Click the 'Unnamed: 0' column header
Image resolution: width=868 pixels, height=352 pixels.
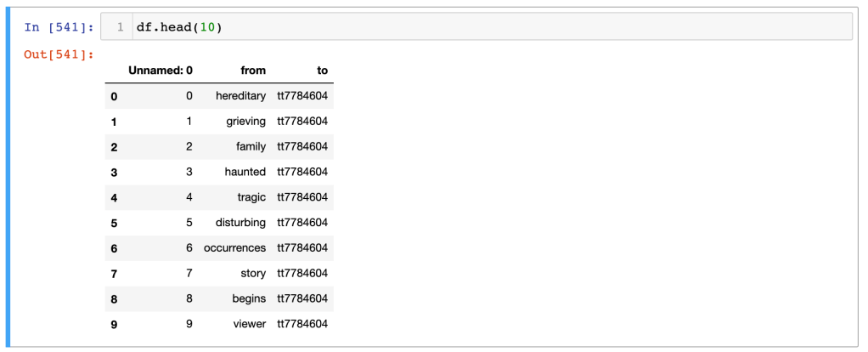[x=161, y=71]
